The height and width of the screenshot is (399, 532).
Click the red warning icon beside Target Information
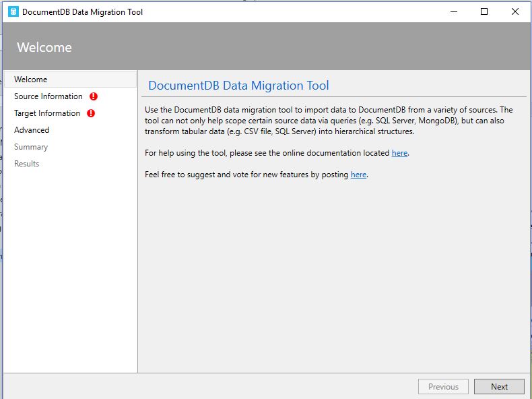(x=91, y=113)
